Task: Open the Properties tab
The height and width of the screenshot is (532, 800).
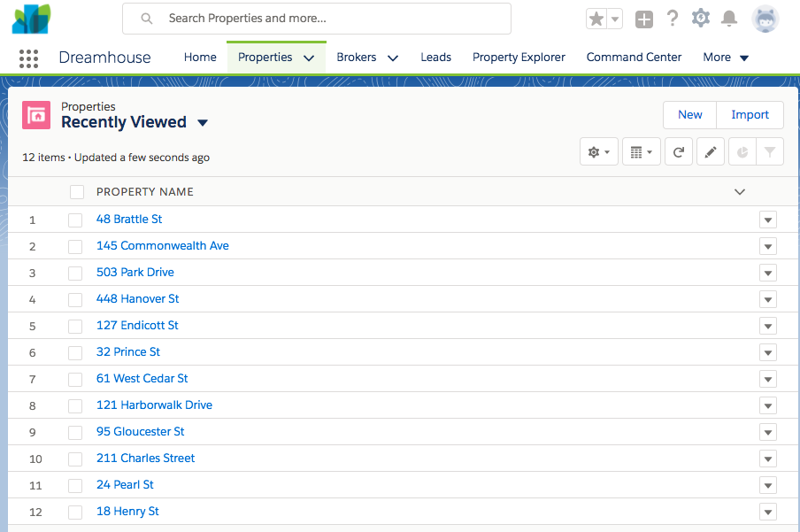Action: 265,58
